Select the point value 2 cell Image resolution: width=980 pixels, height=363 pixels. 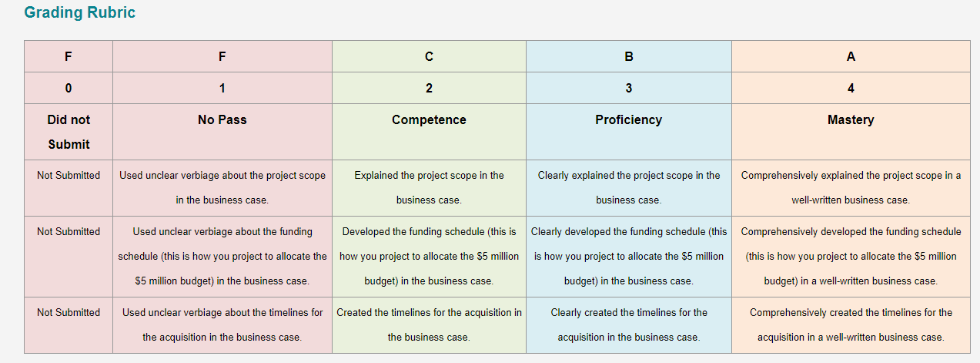click(429, 89)
